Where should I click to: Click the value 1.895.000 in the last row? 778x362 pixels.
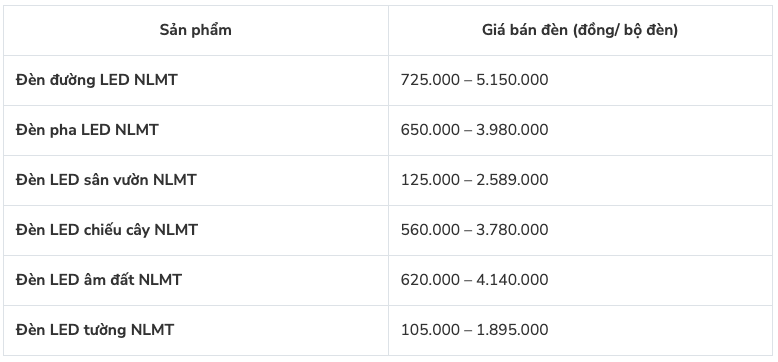(512, 330)
